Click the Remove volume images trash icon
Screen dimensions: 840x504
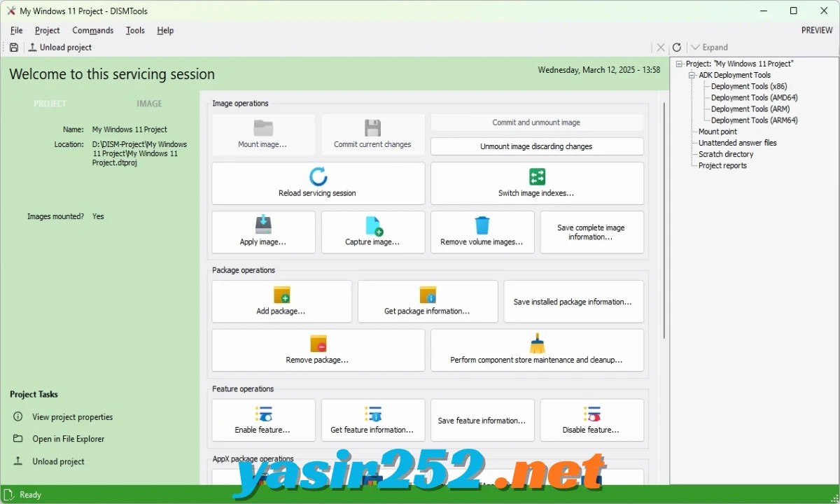click(482, 225)
